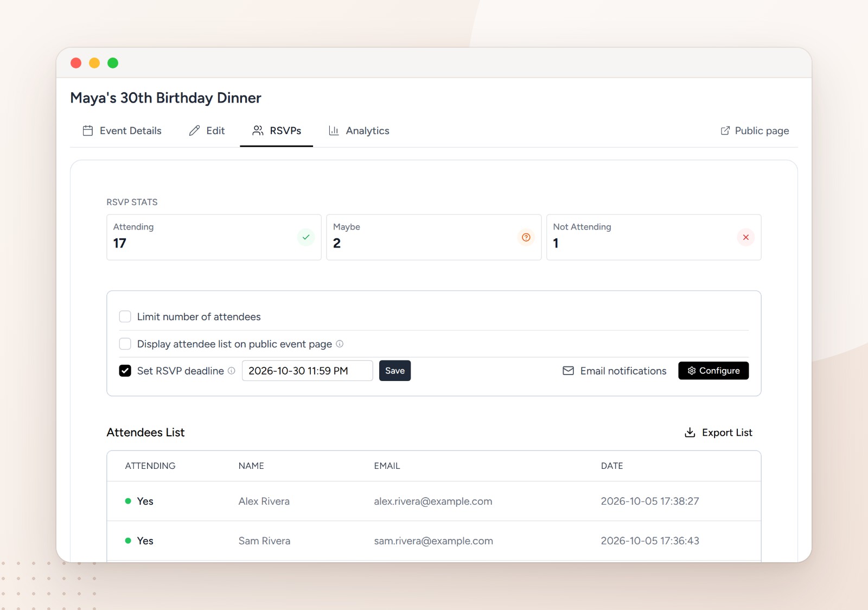Viewport: 868px width, 610px height.
Task: Click the Attending stat card showing 17
Action: tap(214, 237)
